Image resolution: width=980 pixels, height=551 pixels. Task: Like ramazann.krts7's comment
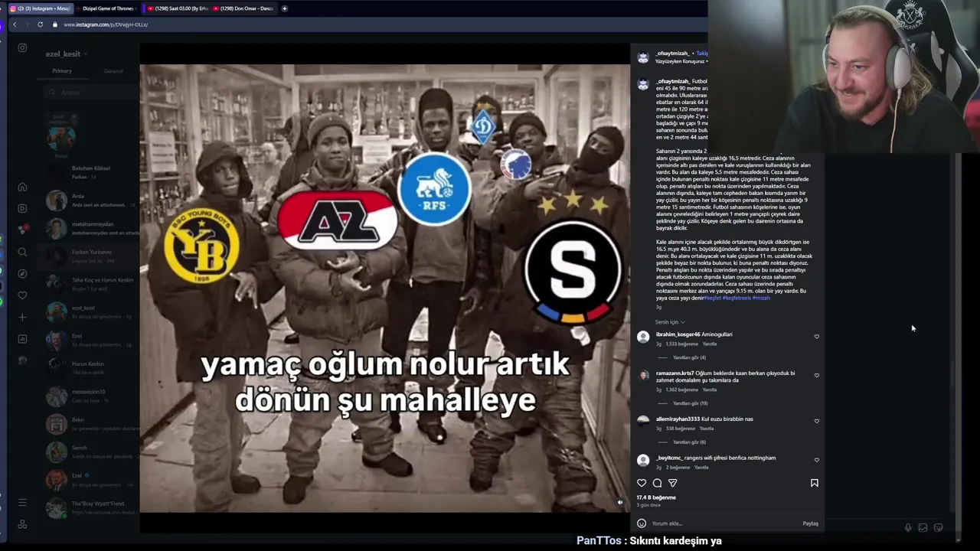[816, 376]
